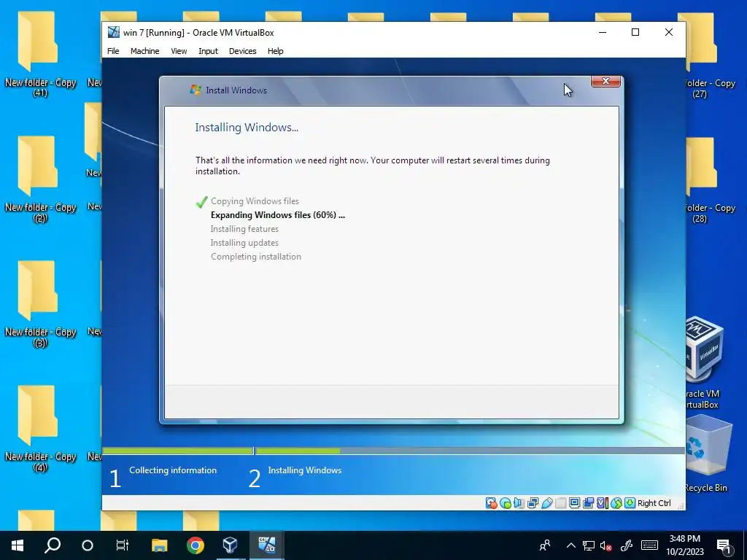
Task: Close the Install Windows dialog
Action: [x=605, y=82]
